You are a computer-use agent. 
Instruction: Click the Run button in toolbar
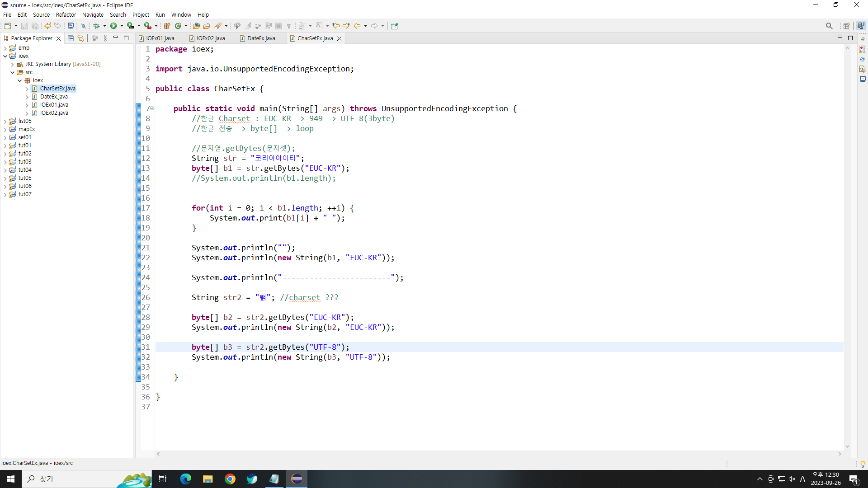coord(113,26)
